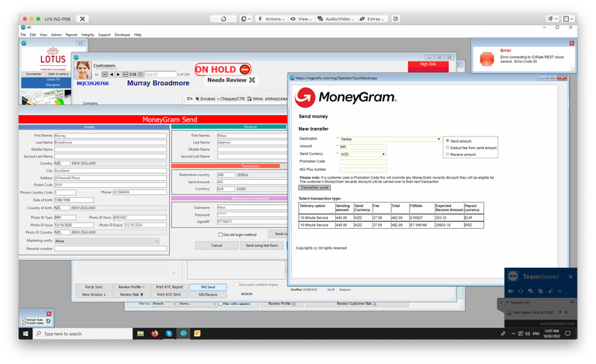Open the Audio/Video dropdown

tap(335, 19)
